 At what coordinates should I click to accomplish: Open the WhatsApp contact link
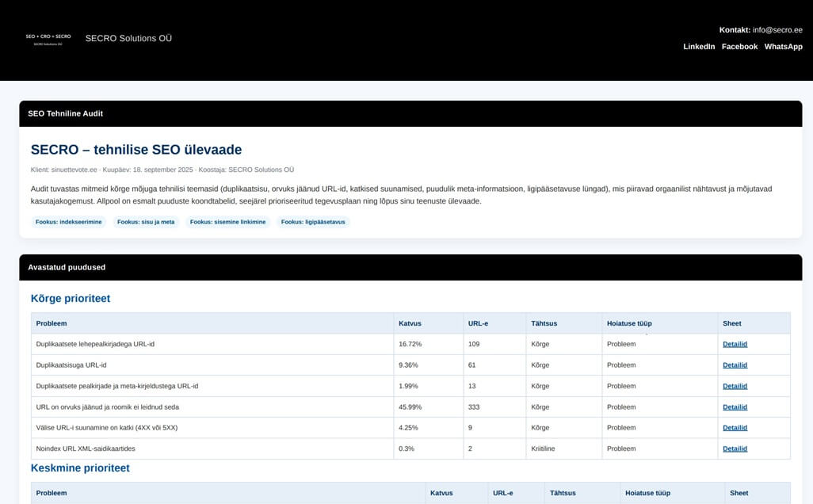[x=783, y=47]
